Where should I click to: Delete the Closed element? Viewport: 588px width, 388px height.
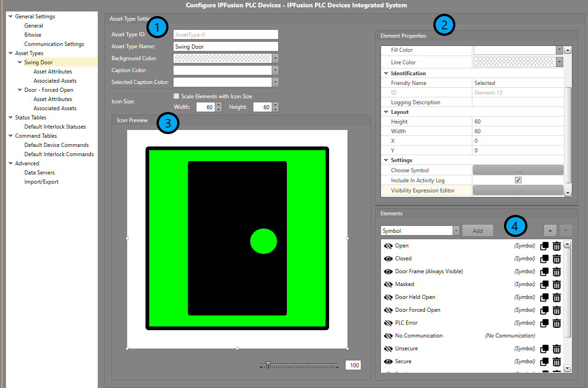point(557,259)
